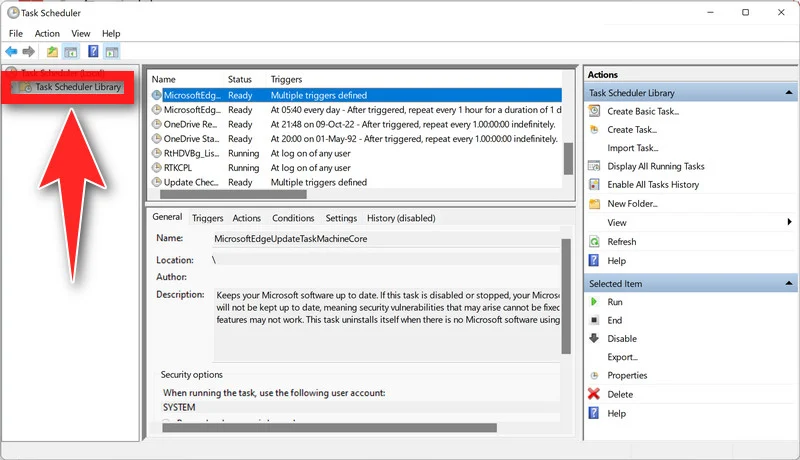Screen dimensions: 800x460
Task: Click Enable All Tasks History text
Action: click(653, 185)
